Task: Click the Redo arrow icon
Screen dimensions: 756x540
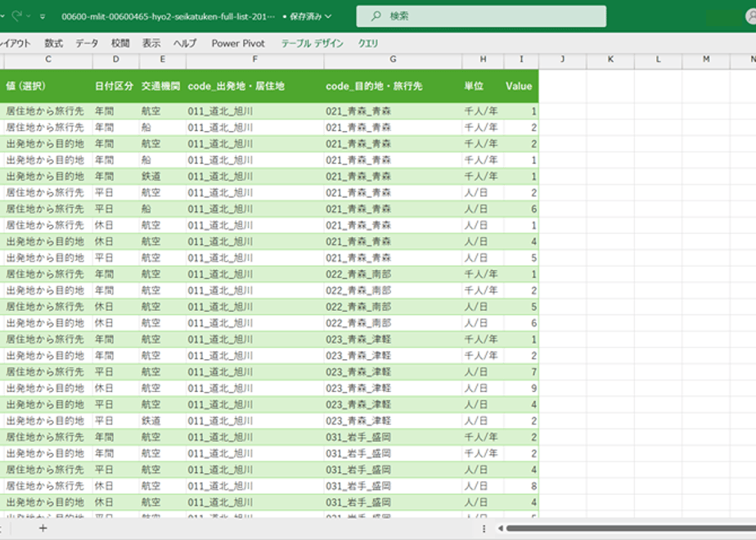Action: (16, 16)
